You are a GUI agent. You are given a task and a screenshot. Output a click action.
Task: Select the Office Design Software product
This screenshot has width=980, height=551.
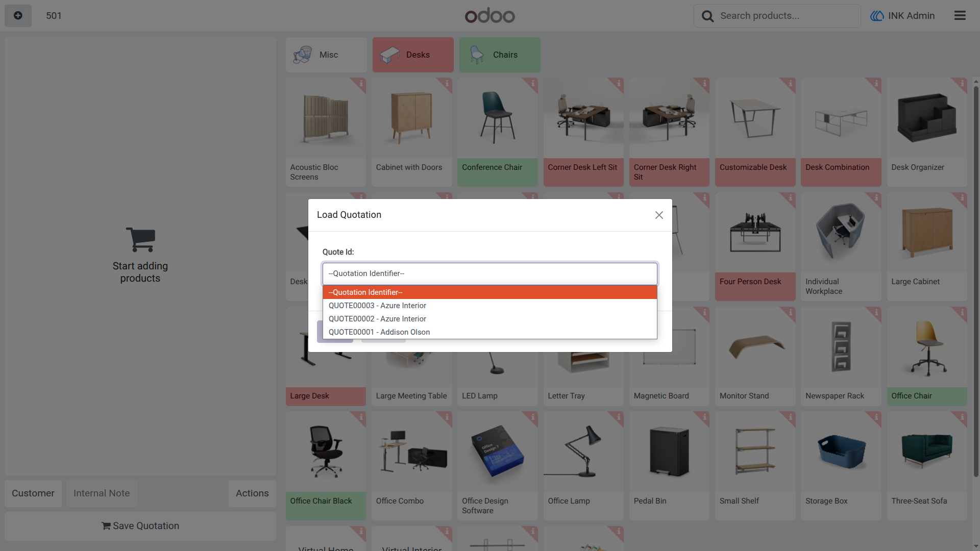tap(497, 466)
